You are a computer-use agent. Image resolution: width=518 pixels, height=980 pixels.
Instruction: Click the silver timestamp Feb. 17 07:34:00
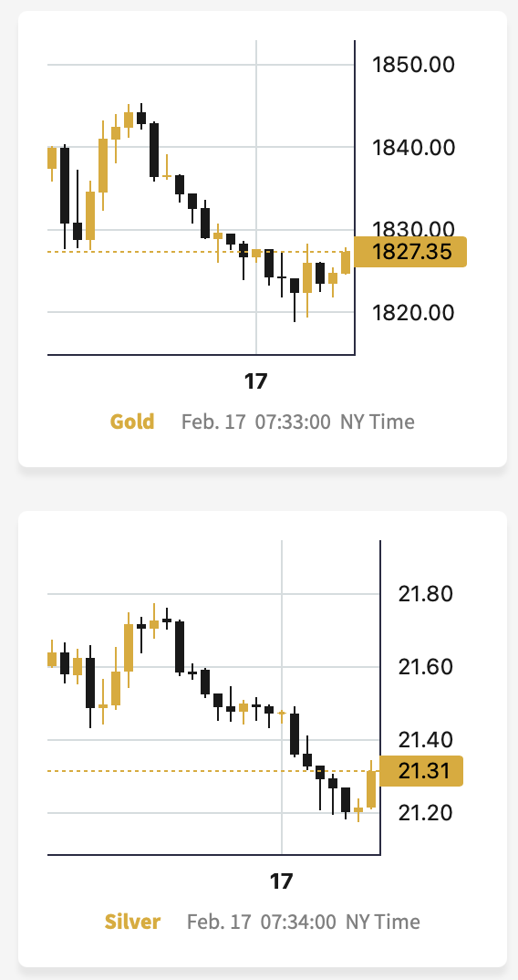tap(261, 922)
